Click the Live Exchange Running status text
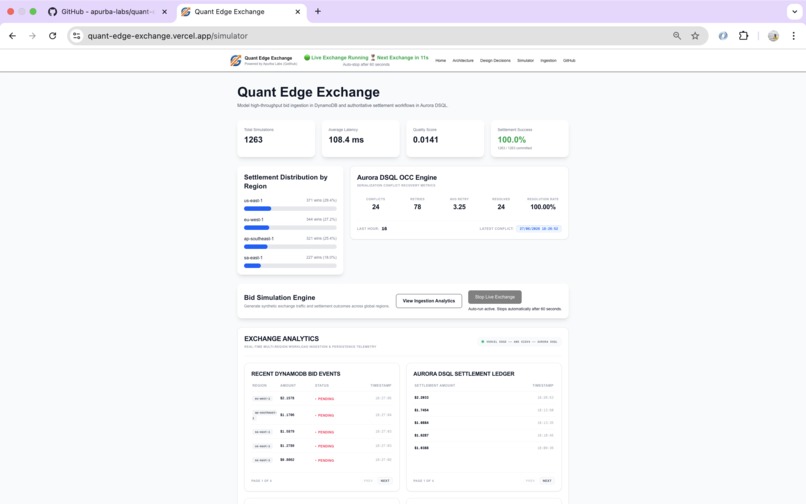This screenshot has height=504, width=806. (340, 58)
